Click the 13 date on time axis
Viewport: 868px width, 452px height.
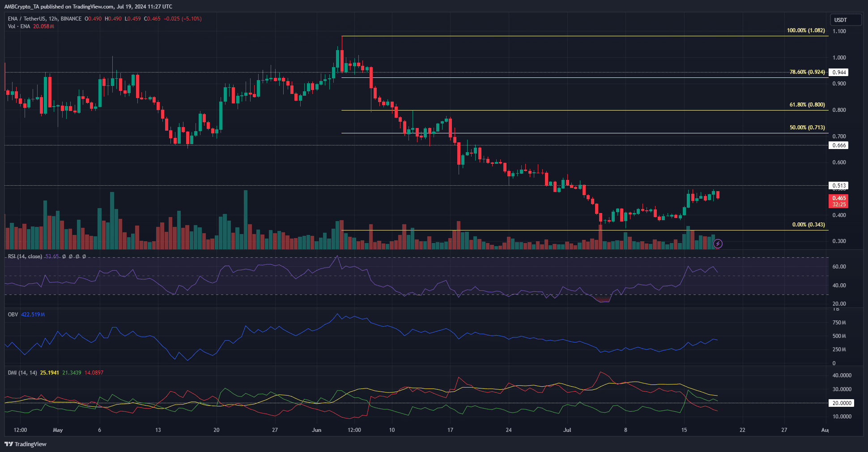[158, 430]
